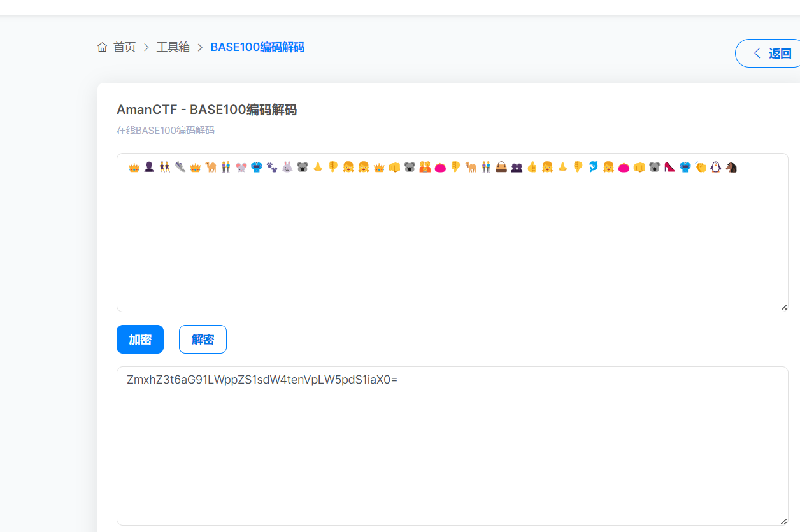This screenshot has height=532, width=800.
Task: Click the paw prints emoji in input
Action: pos(272,167)
